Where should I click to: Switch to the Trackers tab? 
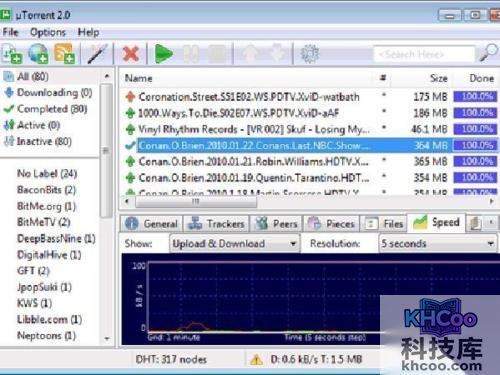click(x=216, y=223)
